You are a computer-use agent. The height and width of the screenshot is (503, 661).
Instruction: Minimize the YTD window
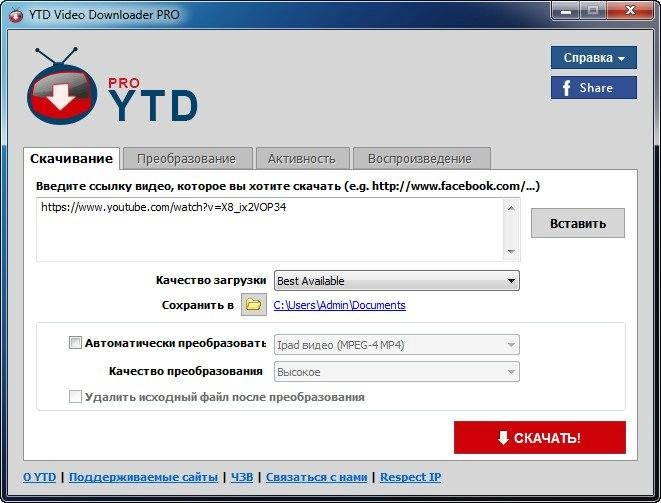(566, 11)
